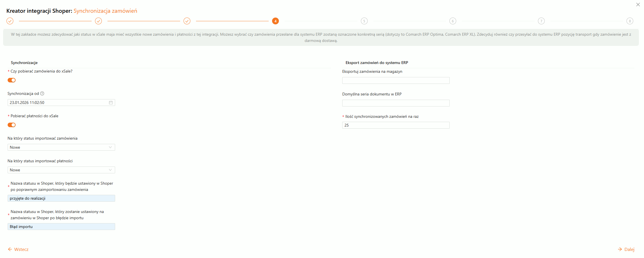The width and height of the screenshot is (644, 258).
Task: Jump to wizard step 6 circle
Action: click(453, 21)
